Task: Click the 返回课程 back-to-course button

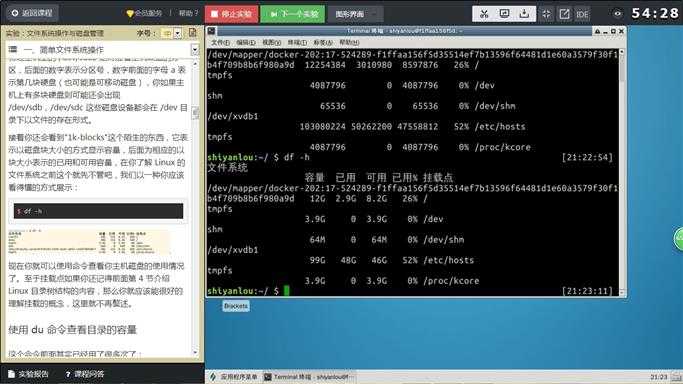Action: [32, 13]
